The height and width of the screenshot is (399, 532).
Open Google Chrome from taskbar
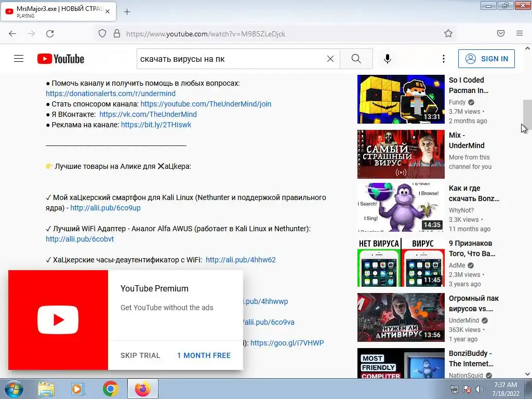110,389
